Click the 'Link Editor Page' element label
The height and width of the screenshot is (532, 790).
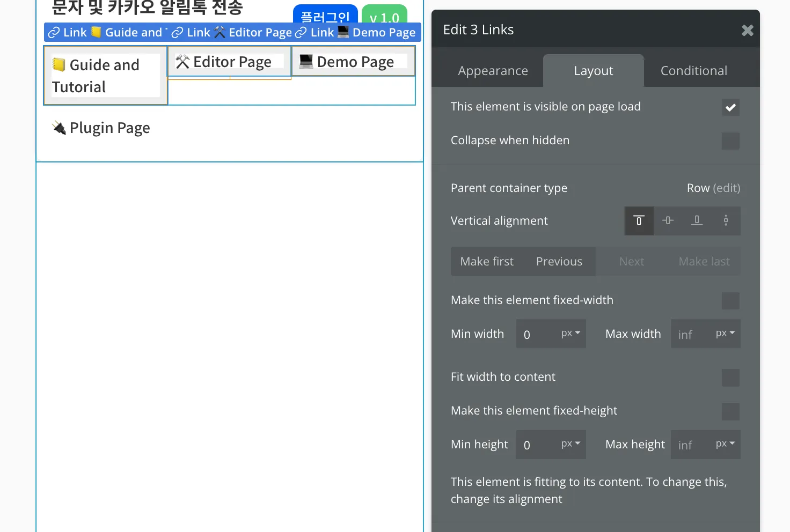[231, 32]
